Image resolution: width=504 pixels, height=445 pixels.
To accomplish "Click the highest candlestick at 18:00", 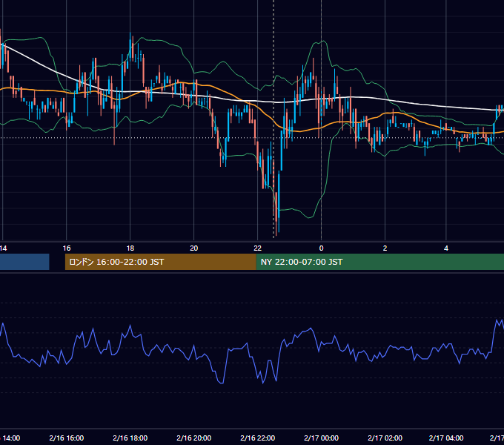I will (130, 48).
